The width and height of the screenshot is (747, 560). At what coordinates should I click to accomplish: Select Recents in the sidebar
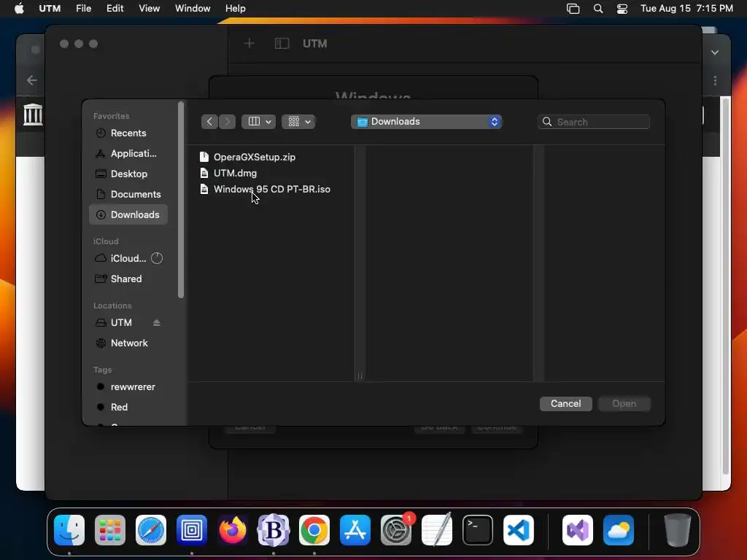[x=128, y=133]
